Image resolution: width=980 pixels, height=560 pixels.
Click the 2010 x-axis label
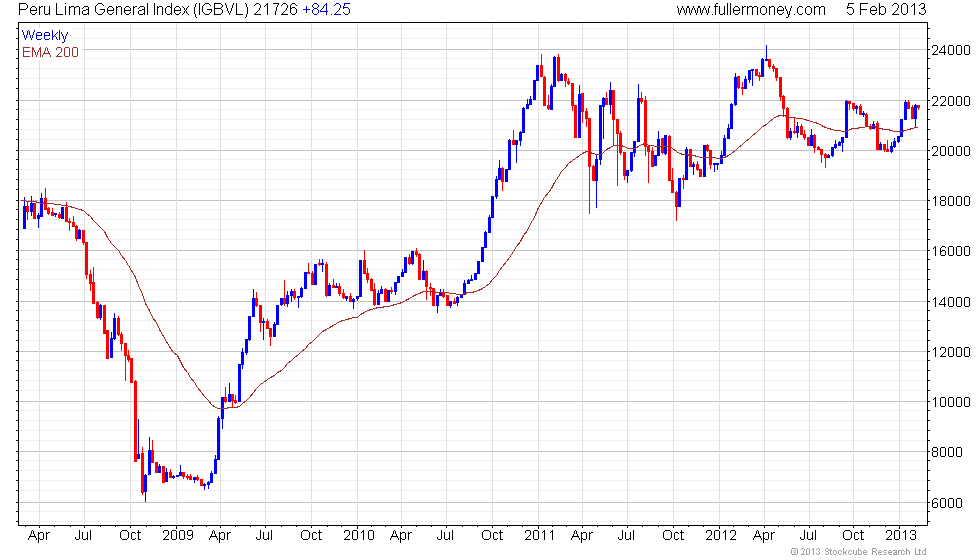pos(359,536)
